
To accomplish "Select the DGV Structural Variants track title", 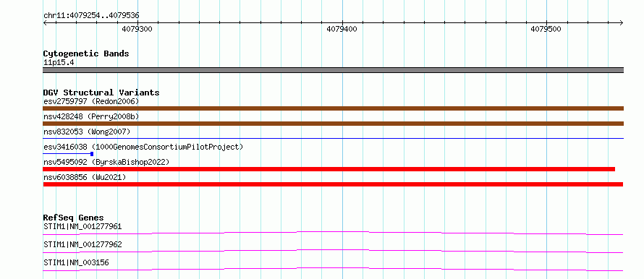I will click(x=101, y=93).
